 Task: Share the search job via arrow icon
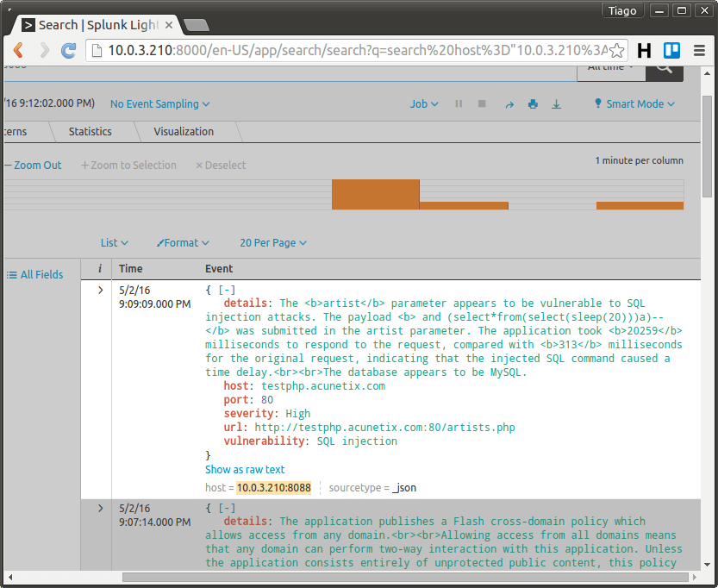(x=509, y=104)
